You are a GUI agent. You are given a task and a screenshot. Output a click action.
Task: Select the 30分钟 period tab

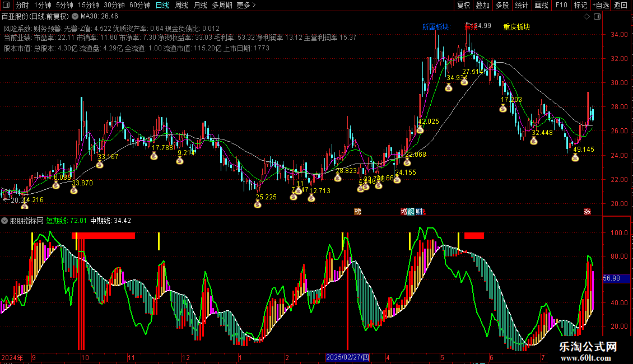coord(114,5)
